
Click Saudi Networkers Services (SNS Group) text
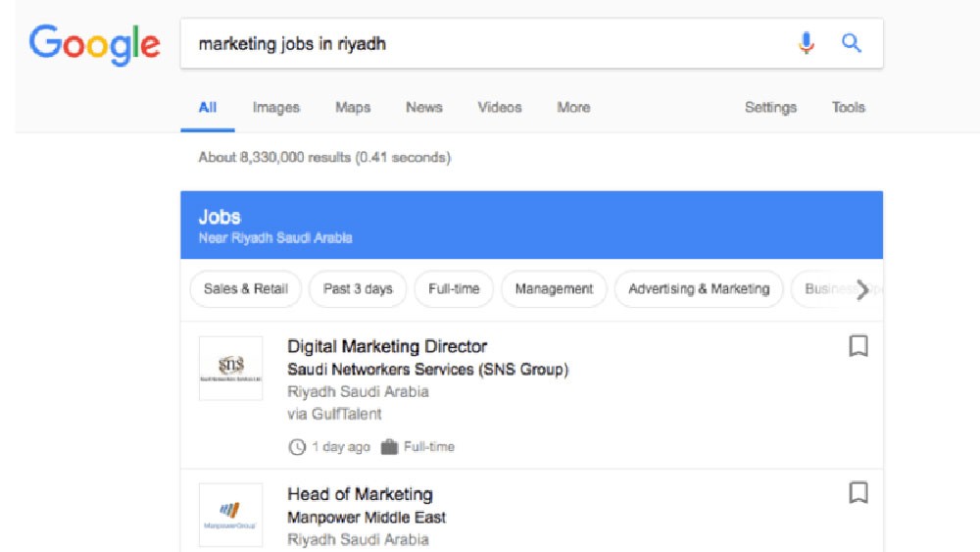[428, 370]
